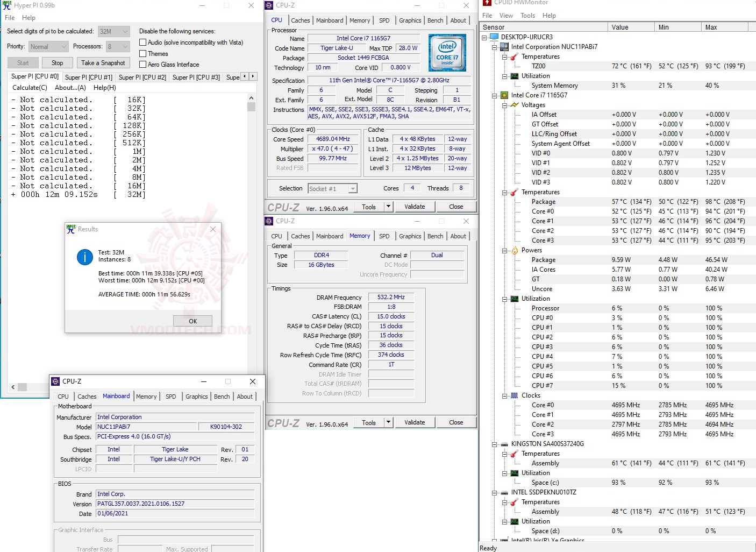The width and height of the screenshot is (756, 552).
Task: Toggle Audio incompatibility with Vista checkbox
Action: [x=143, y=43]
